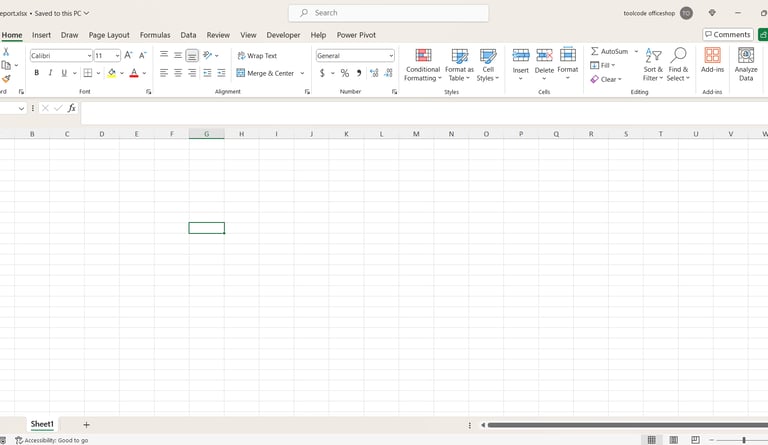Screen dimensions: 768x445
Task: Adjust the zoom slider
Action: pos(744,440)
